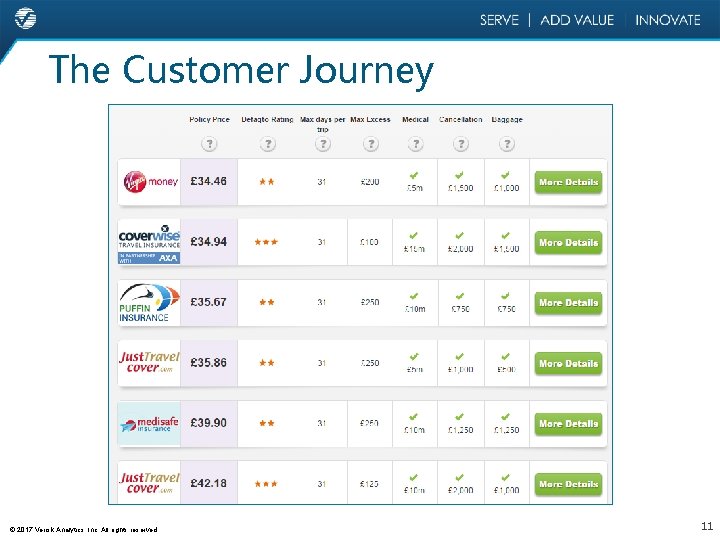Open the help tooltip icon under Baggage
This screenshot has width=720, height=540.
point(506,144)
